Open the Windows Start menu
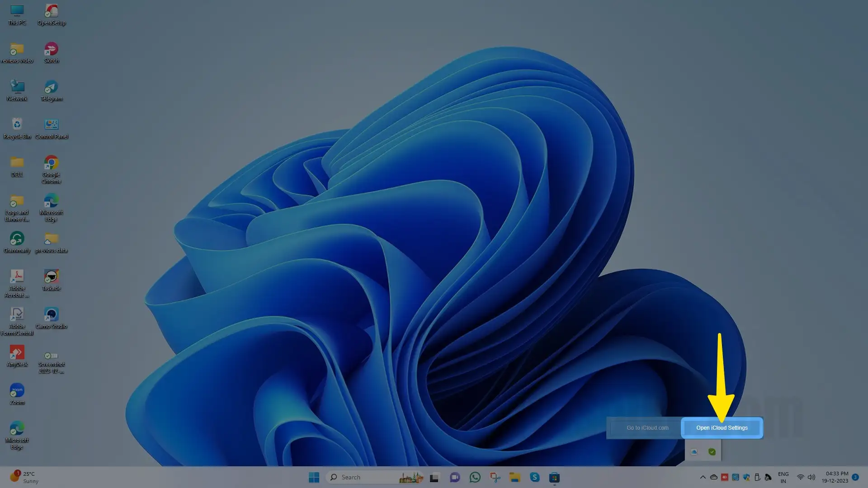 [314, 477]
